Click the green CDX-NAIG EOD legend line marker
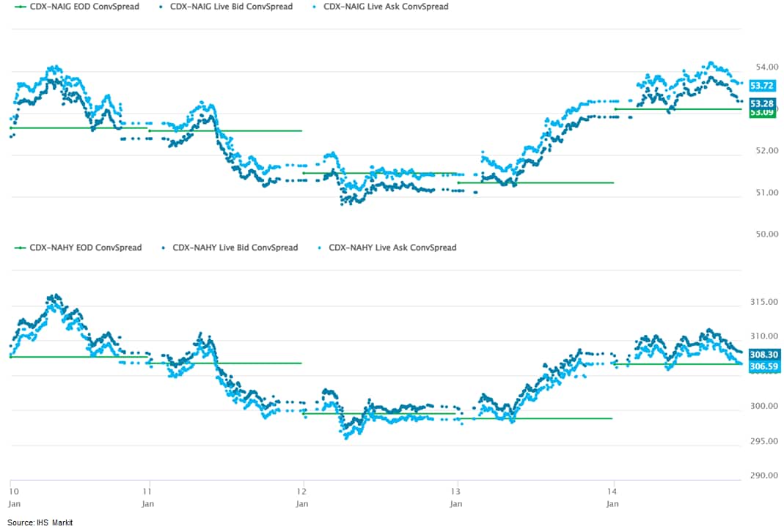Image resolution: width=784 pixels, height=532 pixels. click(x=21, y=7)
